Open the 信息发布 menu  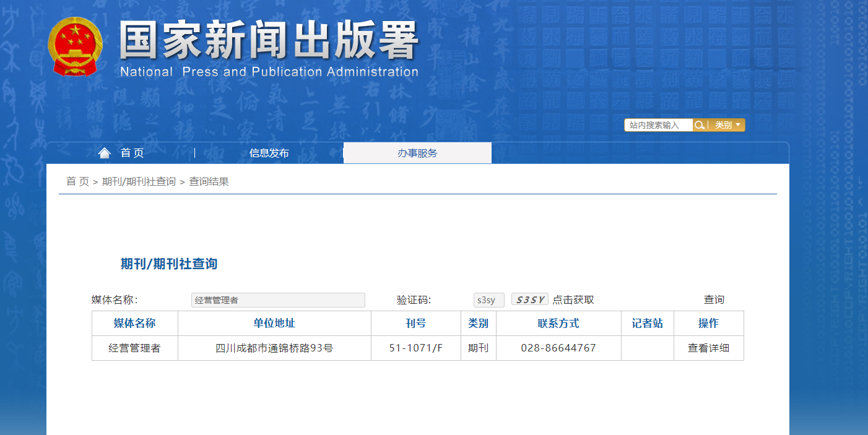tap(269, 153)
